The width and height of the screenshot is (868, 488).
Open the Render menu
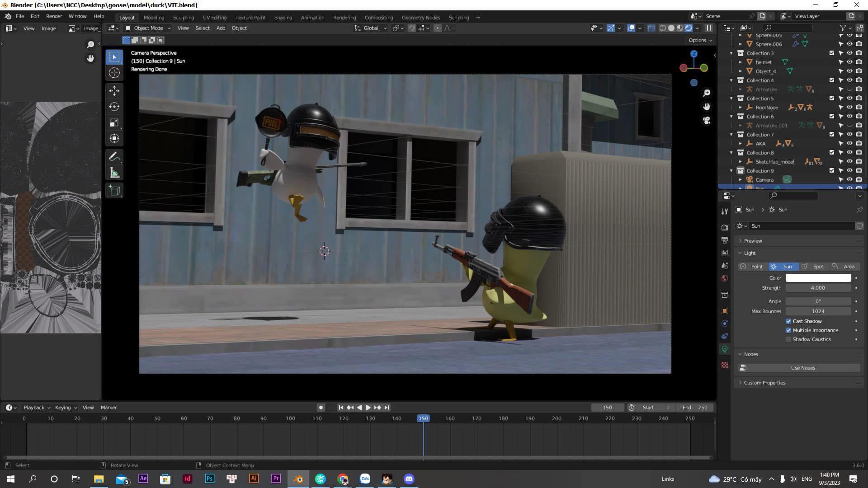click(54, 16)
